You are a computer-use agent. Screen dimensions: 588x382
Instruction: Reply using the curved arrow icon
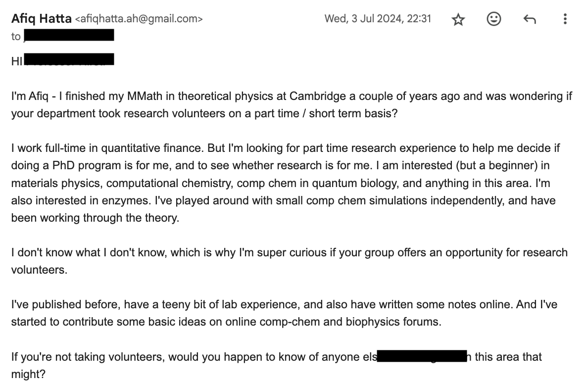click(x=529, y=19)
